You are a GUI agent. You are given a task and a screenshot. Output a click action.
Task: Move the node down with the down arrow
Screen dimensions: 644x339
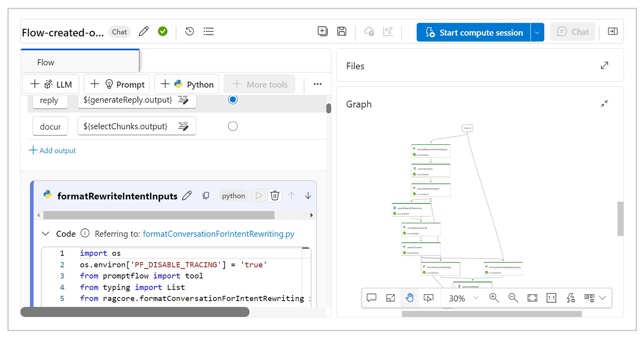coord(308,195)
